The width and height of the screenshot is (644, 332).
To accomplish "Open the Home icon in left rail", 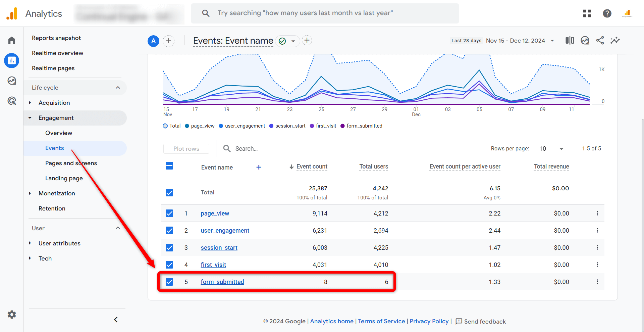I will (x=12, y=41).
